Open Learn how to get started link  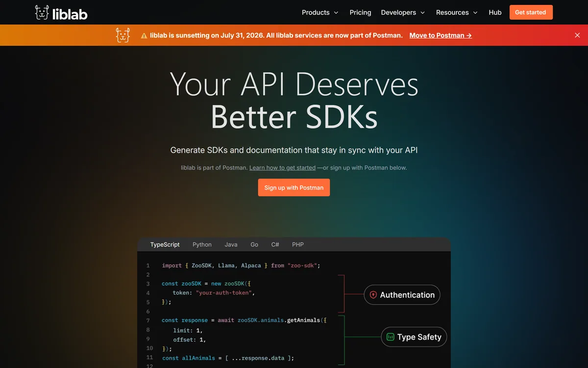point(282,168)
